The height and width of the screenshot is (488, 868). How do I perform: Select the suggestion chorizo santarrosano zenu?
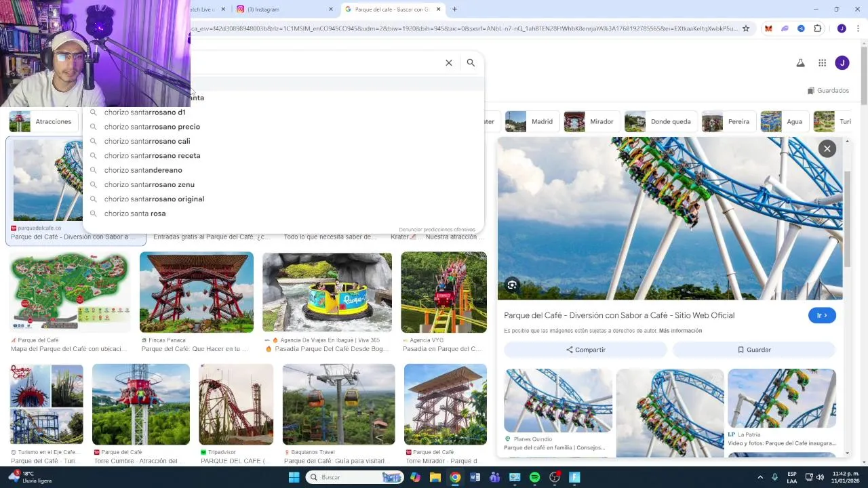point(283,184)
